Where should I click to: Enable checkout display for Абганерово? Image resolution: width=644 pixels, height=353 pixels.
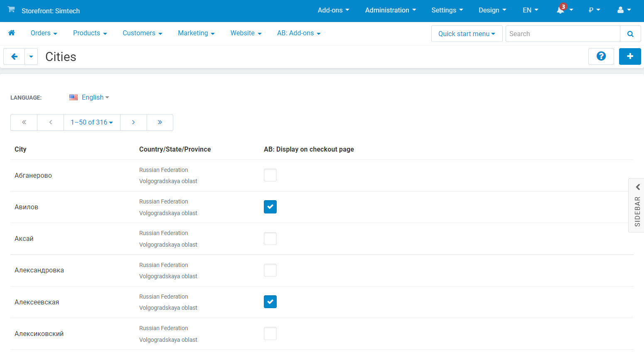[x=270, y=175]
